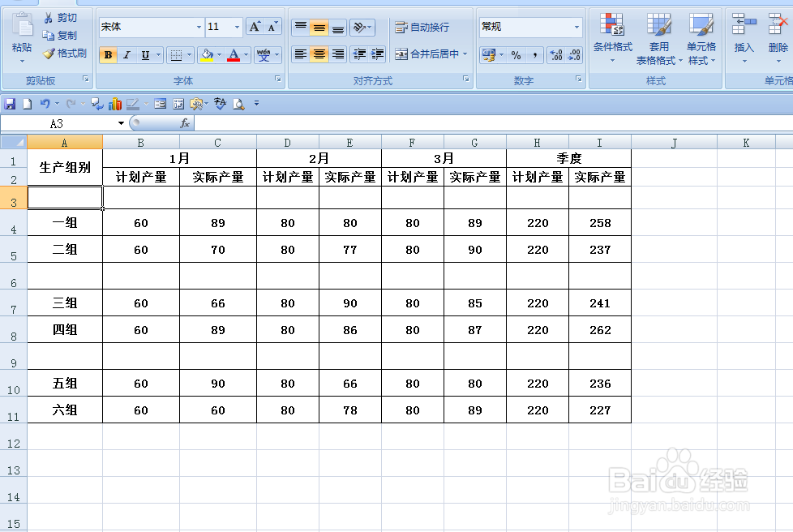Open the Number (数字) dialog launcher
This screenshot has height=532, width=793.
[x=579, y=79]
